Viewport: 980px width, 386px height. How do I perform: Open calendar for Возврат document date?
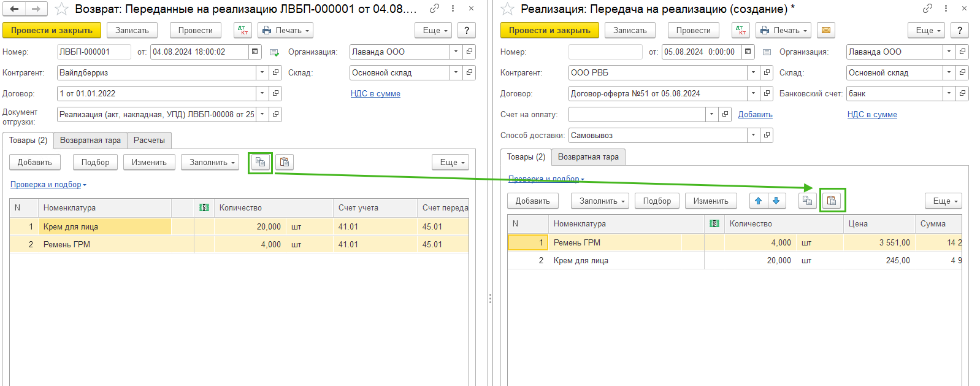click(255, 52)
